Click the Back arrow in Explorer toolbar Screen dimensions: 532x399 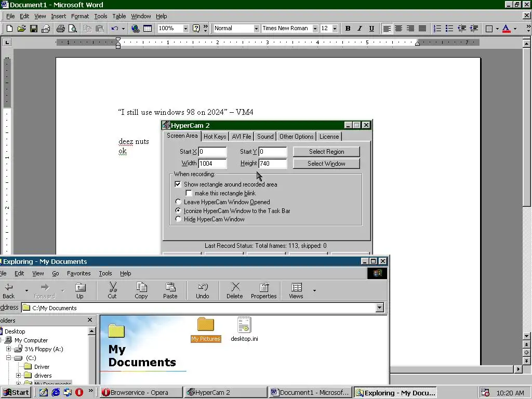(x=9, y=290)
